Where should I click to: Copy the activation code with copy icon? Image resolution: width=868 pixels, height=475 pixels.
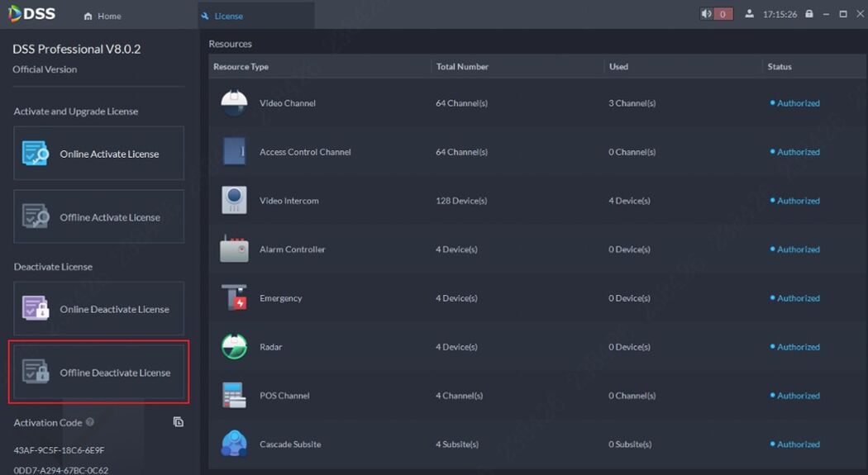(179, 422)
